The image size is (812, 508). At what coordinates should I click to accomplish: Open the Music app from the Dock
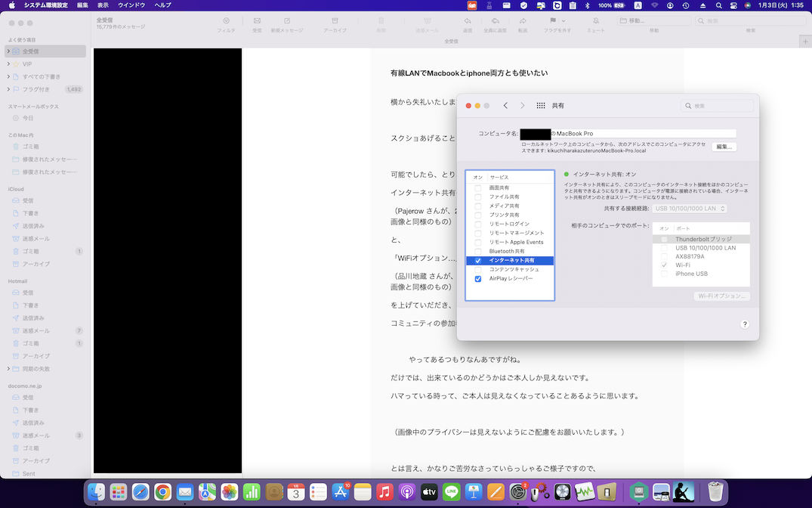pos(384,492)
